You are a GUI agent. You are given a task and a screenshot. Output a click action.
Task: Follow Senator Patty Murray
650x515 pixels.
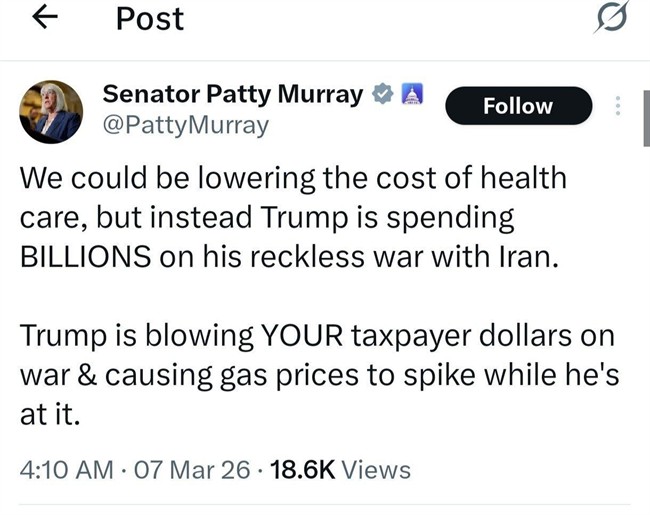pyautogui.click(x=517, y=106)
